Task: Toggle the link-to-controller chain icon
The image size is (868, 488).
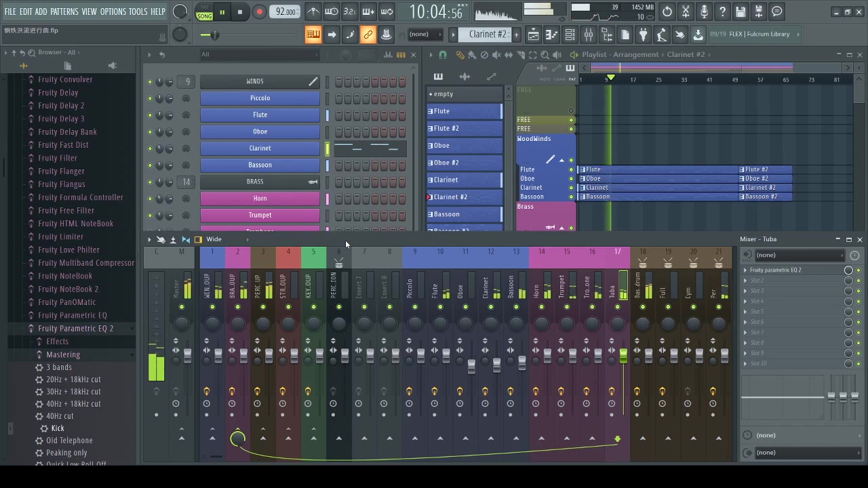Action: tap(368, 35)
